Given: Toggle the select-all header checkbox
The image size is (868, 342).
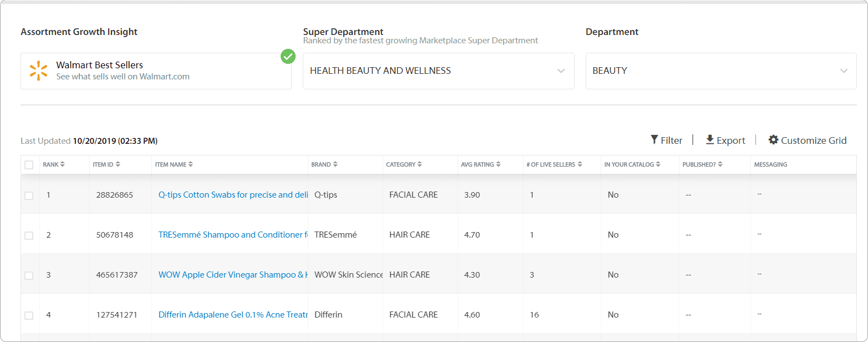Looking at the screenshot, I should [29, 165].
